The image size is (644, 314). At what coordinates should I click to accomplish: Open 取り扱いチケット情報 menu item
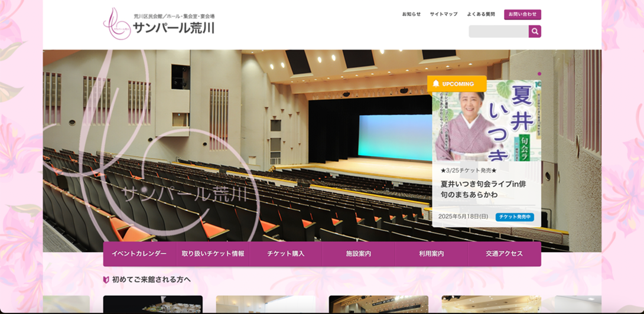pos(213,254)
